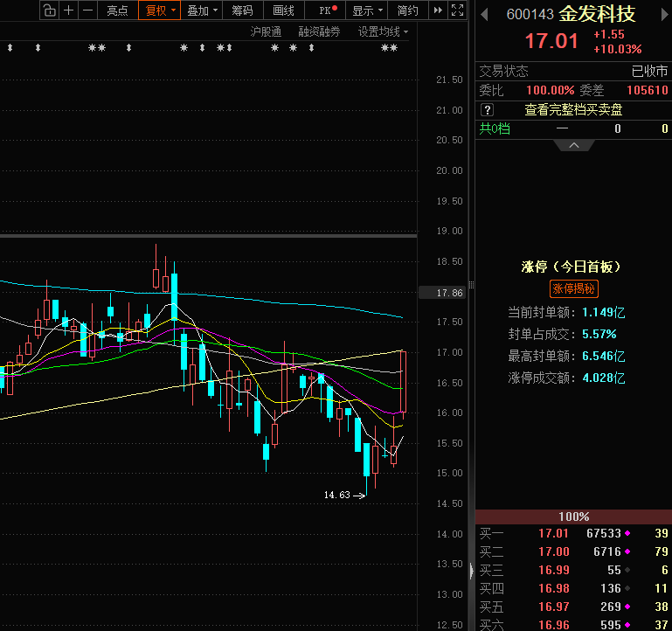
Task: Click the 14.63 low price label
Action: [336, 496]
